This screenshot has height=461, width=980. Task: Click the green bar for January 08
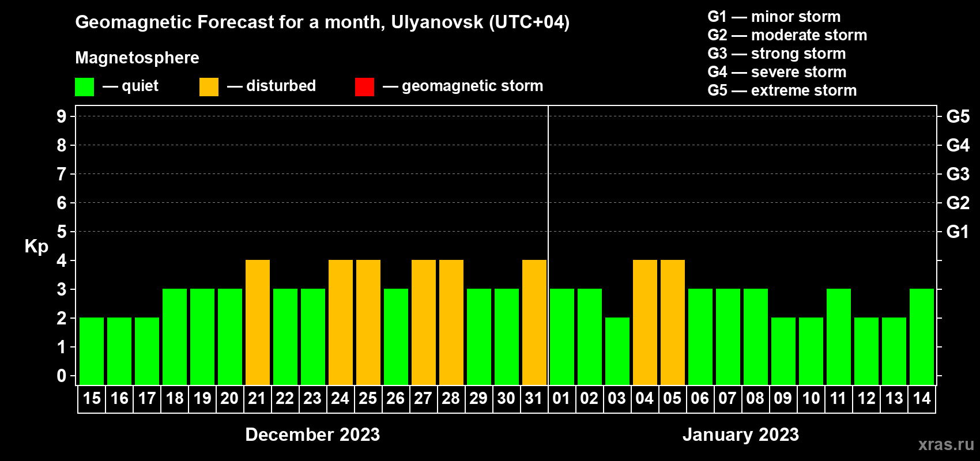click(756, 337)
